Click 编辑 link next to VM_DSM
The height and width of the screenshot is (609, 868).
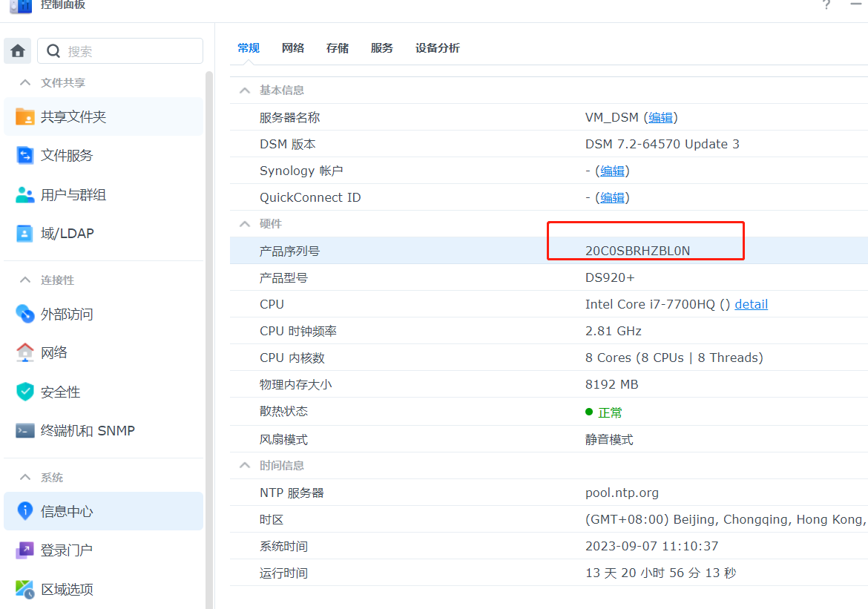(660, 118)
